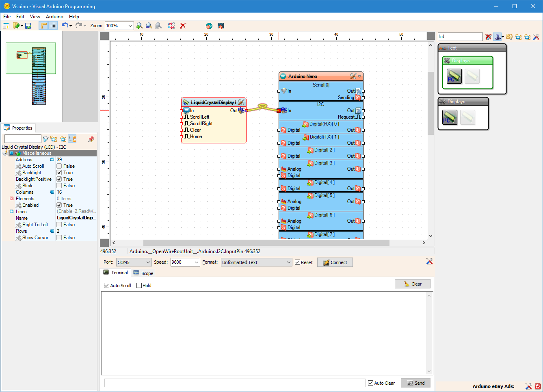
Task: Click the Save project disk icon
Action: (x=28, y=26)
